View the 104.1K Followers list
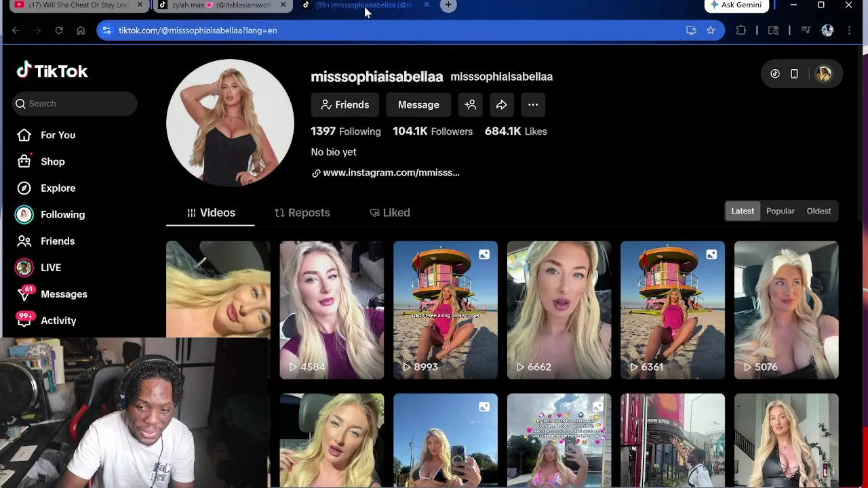Image resolution: width=868 pixels, height=488 pixels. coord(433,131)
